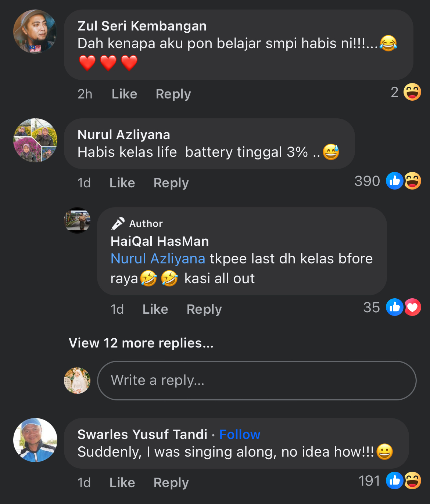Reply to Nurul Azliyana's comment
Viewport: 430px width, 504px height.
[x=171, y=183]
